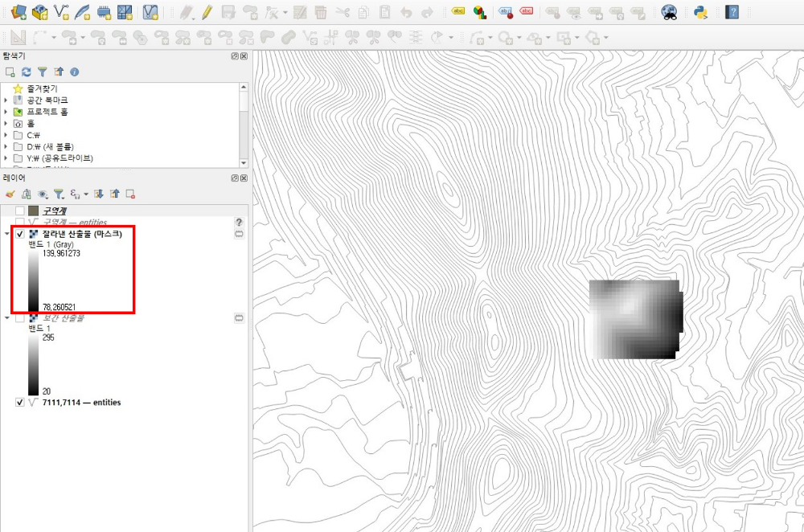Toggle editing with the yellow pencil
This screenshot has width=804, height=532.
[x=207, y=12]
